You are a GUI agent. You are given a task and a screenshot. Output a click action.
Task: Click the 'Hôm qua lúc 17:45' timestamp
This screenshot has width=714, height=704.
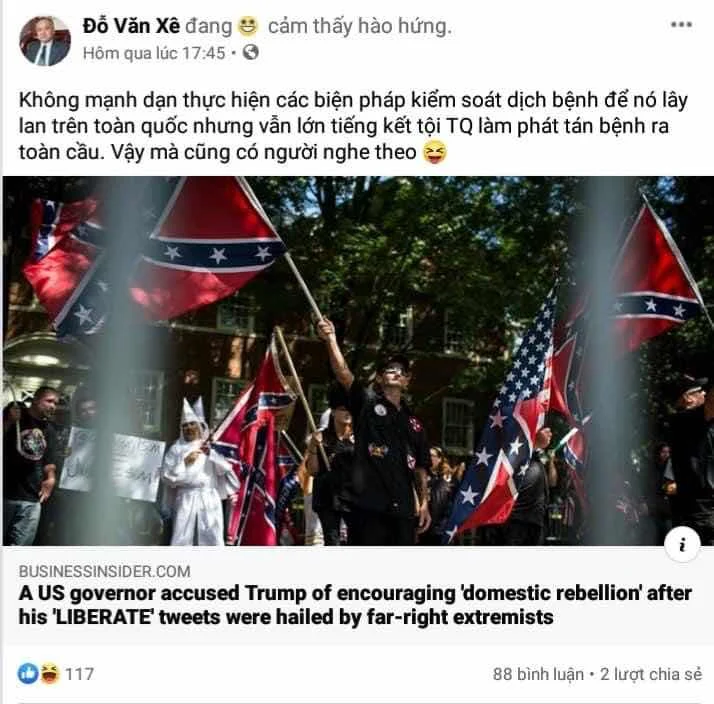coord(154,53)
